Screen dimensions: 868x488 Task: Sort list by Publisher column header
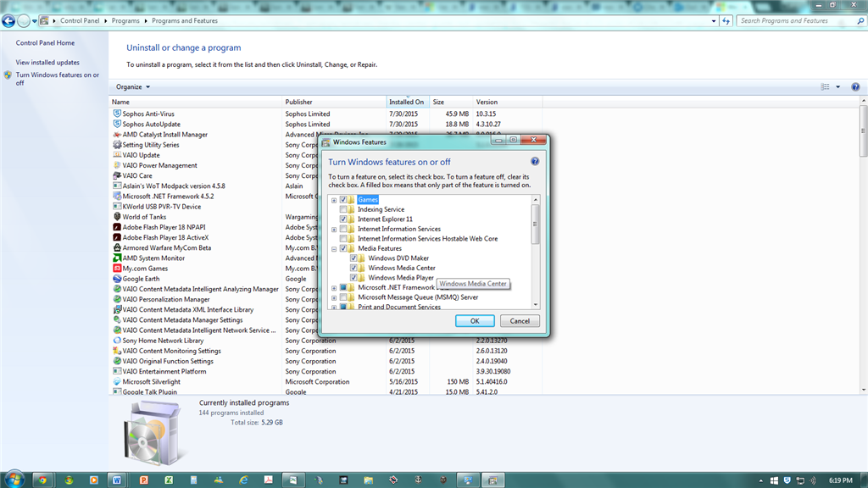pyautogui.click(x=334, y=102)
